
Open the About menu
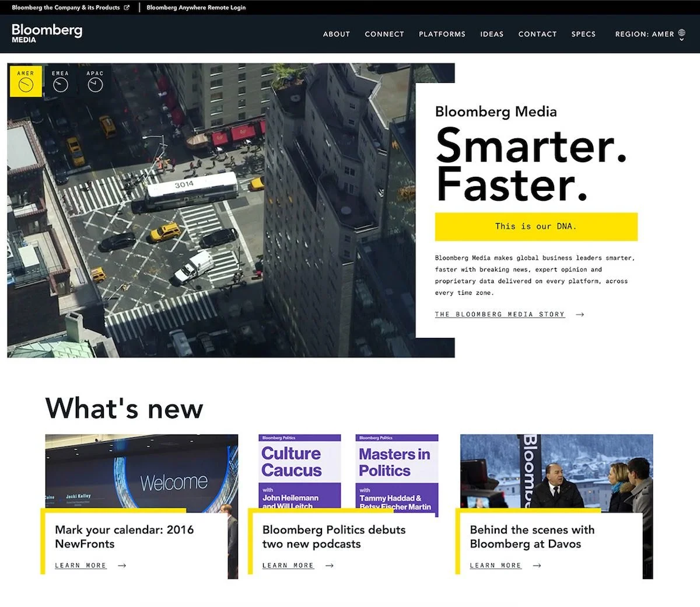[x=337, y=34]
